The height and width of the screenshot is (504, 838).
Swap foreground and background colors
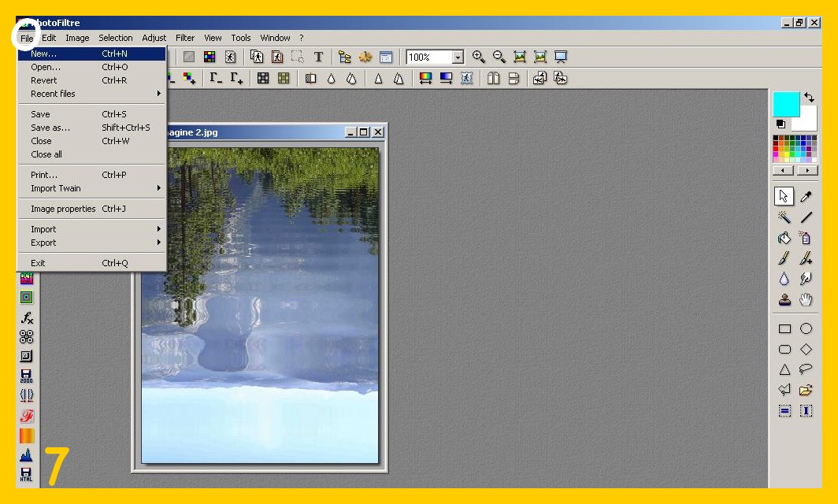pos(809,98)
